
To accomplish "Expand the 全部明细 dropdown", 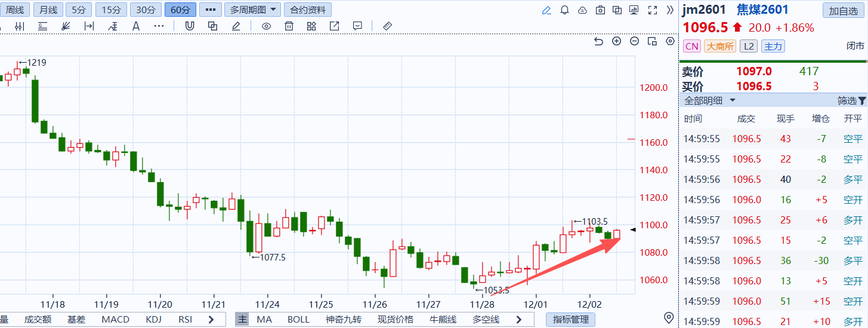I will (x=710, y=100).
